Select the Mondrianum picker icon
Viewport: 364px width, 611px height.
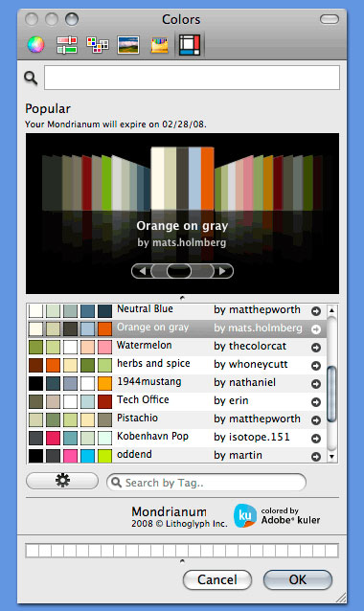(190, 44)
